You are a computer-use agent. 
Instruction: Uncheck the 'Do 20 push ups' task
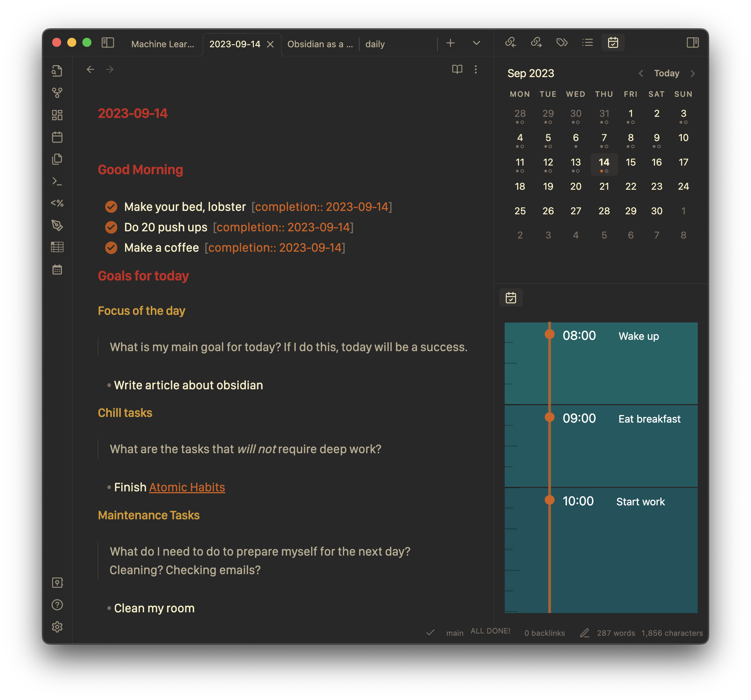[111, 227]
